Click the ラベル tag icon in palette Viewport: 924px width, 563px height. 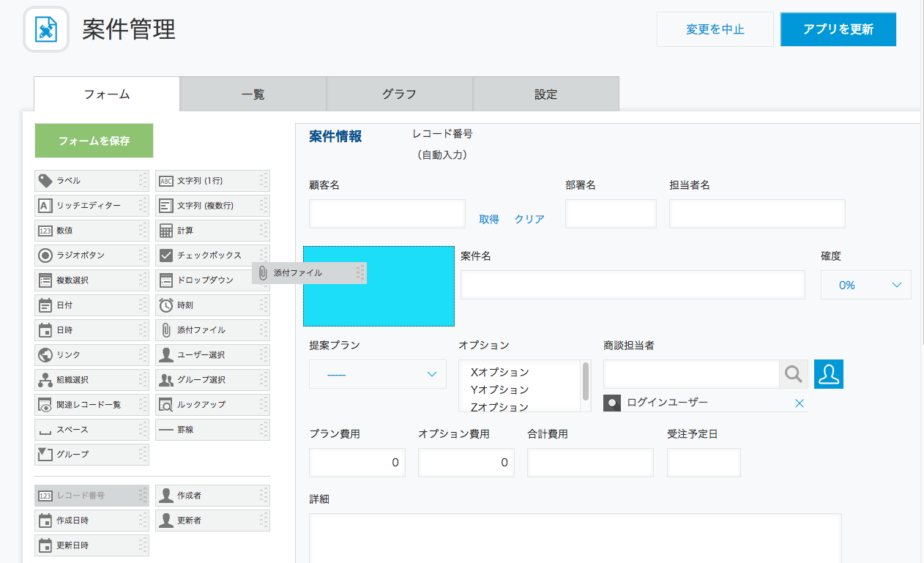(45, 181)
